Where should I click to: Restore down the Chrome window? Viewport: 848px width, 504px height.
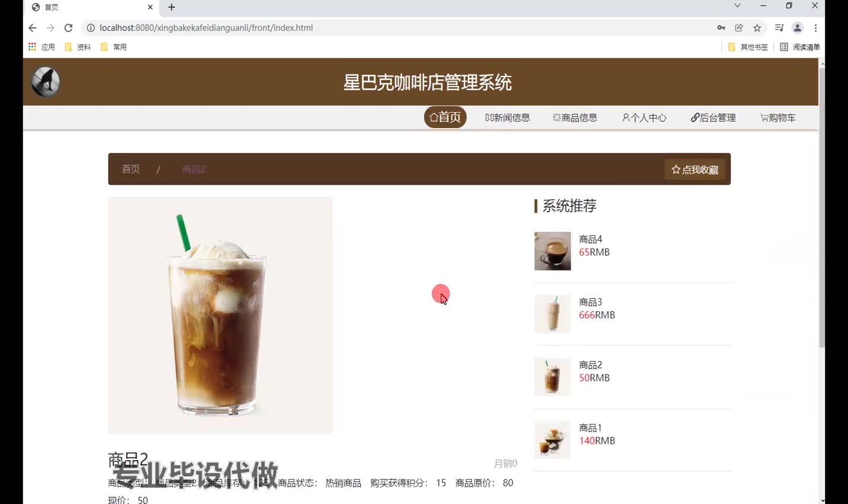pyautogui.click(x=789, y=6)
